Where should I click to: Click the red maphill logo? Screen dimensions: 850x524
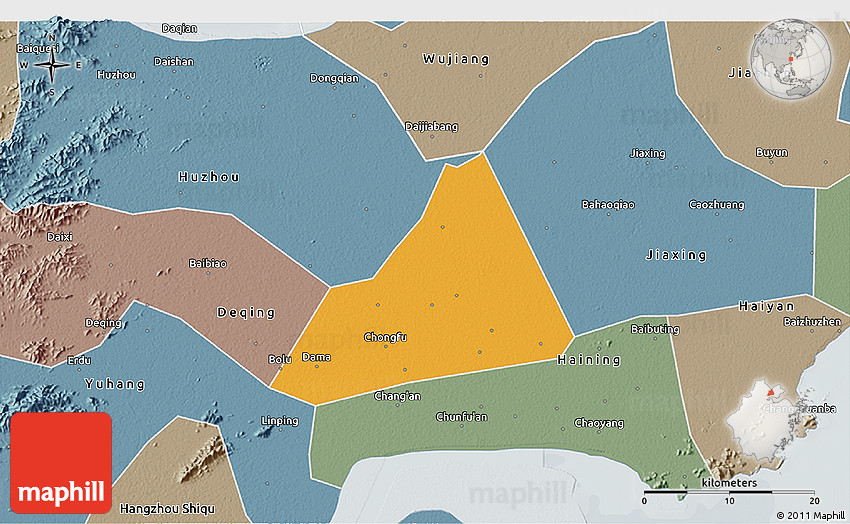[61, 462]
